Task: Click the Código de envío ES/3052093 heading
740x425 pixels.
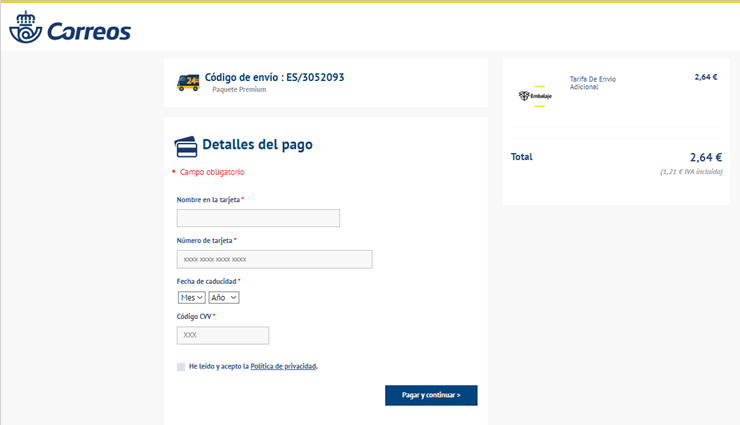Action: (x=275, y=77)
